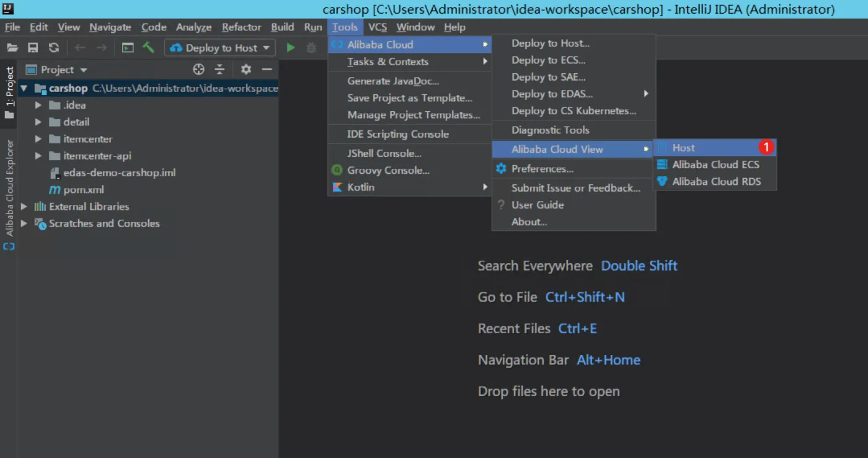Click the pom.xml Maven m icon

[x=55, y=190]
